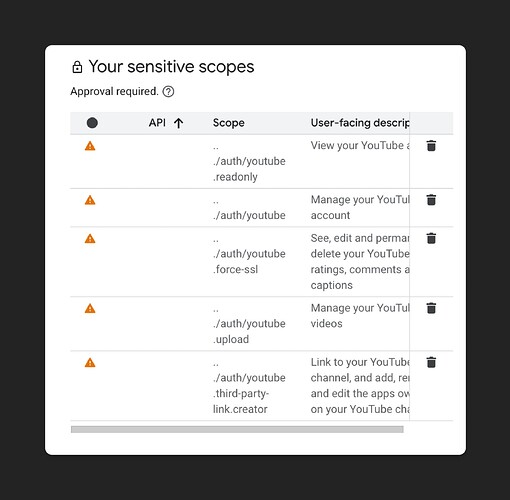510x500 pixels.
Task: Click the User-facing description column header
Action: 360,123
